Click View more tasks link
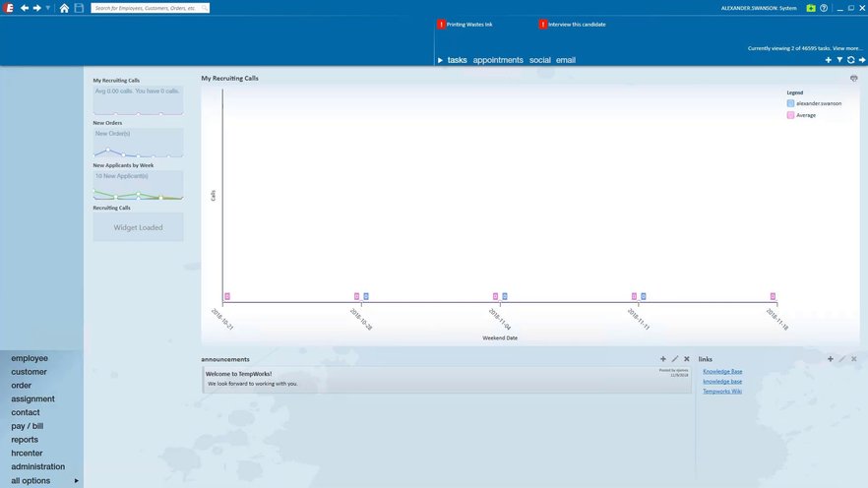868x488 pixels. tap(846, 48)
